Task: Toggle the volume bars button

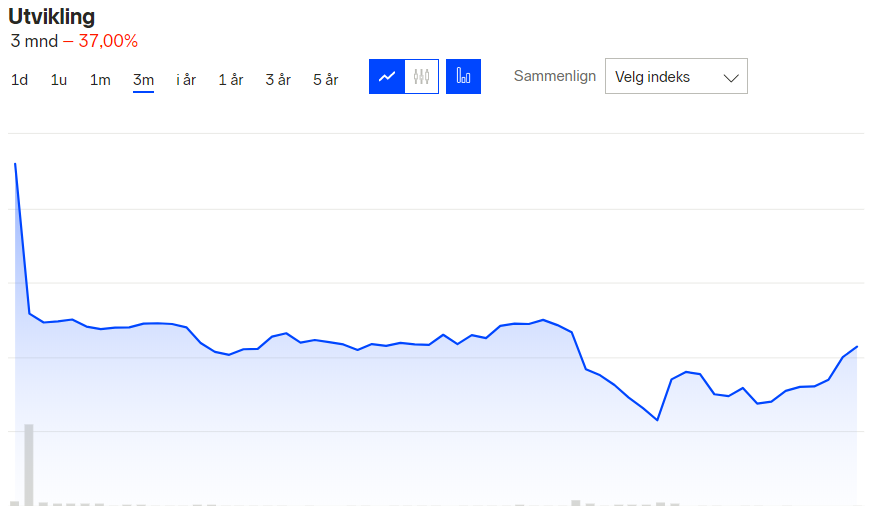Action: pos(463,77)
